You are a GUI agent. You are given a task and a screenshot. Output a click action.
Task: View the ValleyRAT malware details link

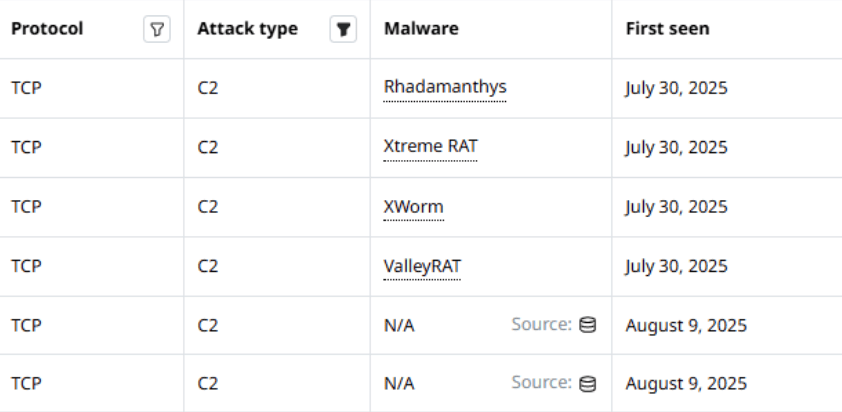pos(422,266)
